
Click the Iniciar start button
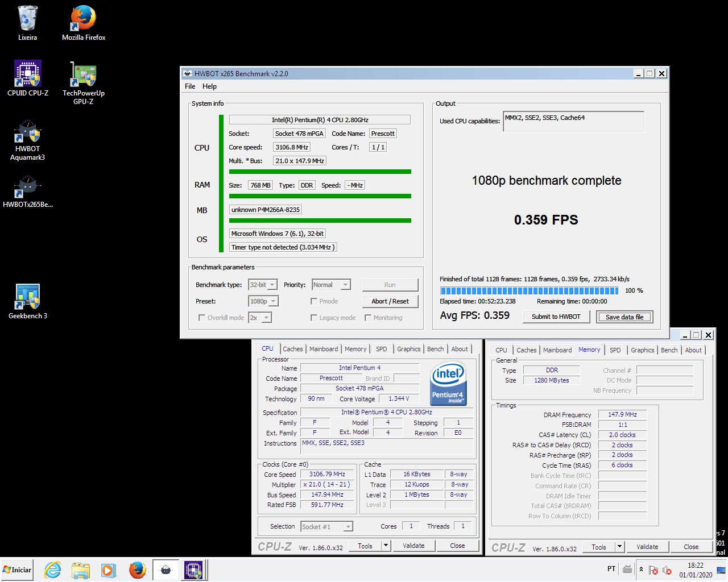tap(16, 570)
